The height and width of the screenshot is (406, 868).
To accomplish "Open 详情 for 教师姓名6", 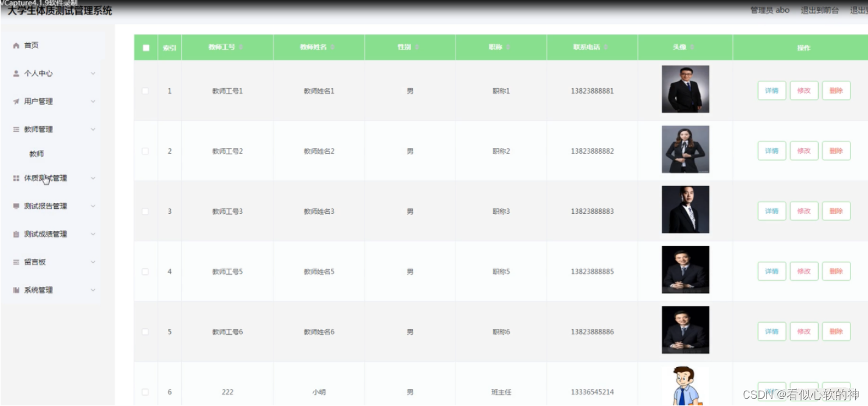I will coord(772,331).
